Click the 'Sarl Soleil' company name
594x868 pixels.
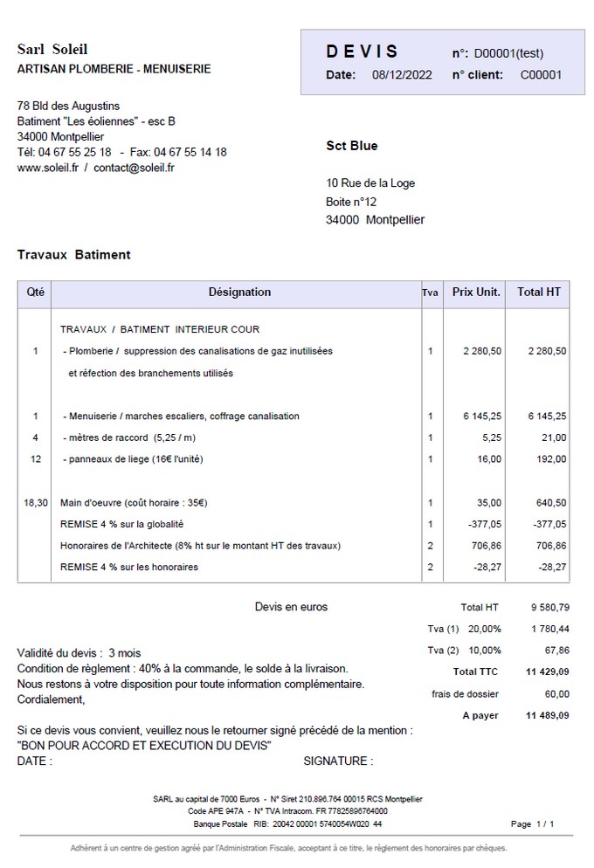52,49
